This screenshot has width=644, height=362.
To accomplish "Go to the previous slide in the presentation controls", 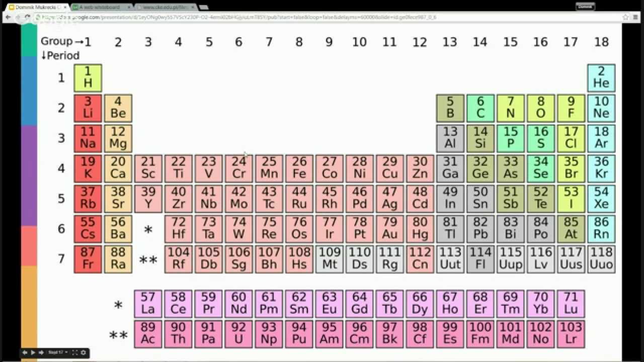I will 25,352.
